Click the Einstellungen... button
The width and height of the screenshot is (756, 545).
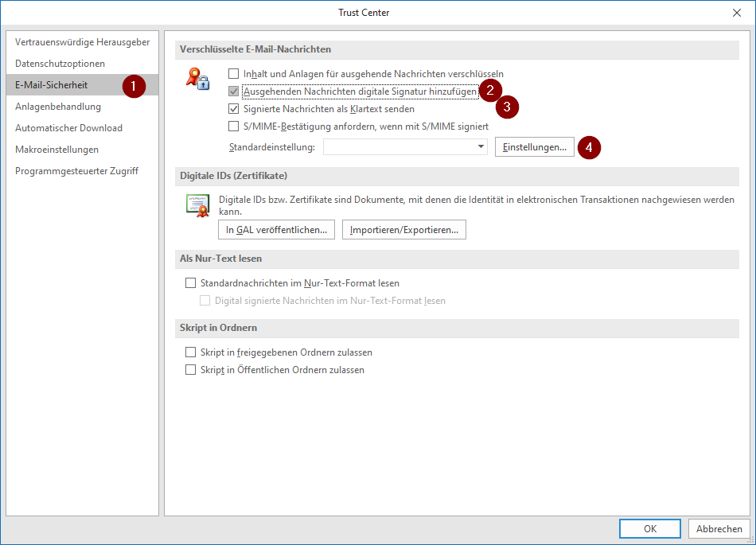click(x=535, y=147)
